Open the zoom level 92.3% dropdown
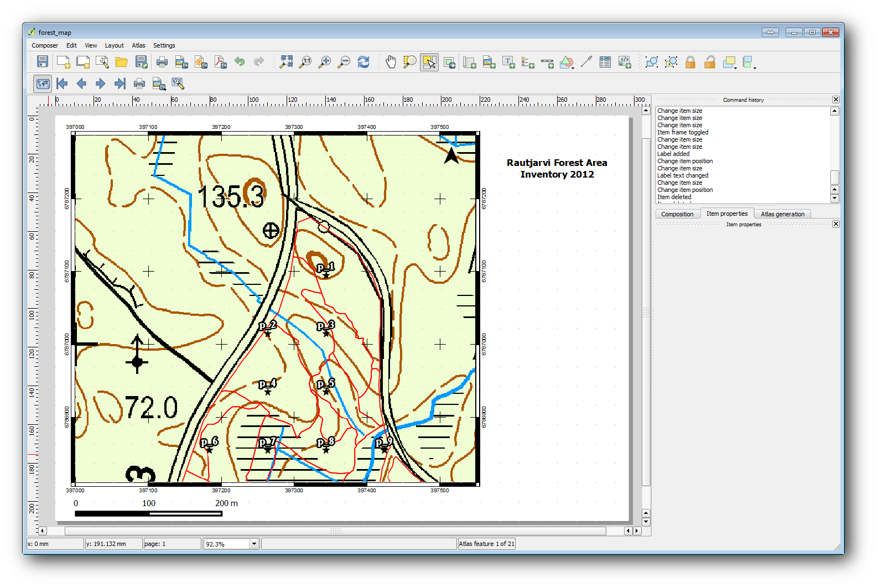Screen dimensions: 878x588 point(254,544)
